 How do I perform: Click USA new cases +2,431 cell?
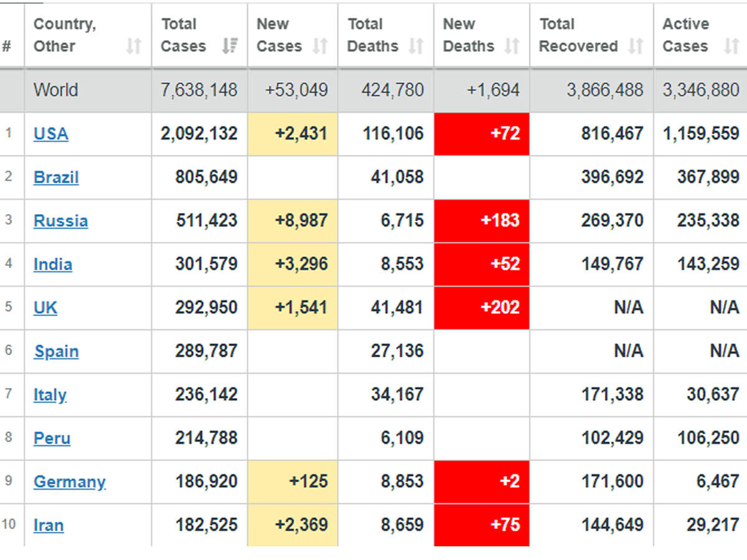[x=293, y=134]
